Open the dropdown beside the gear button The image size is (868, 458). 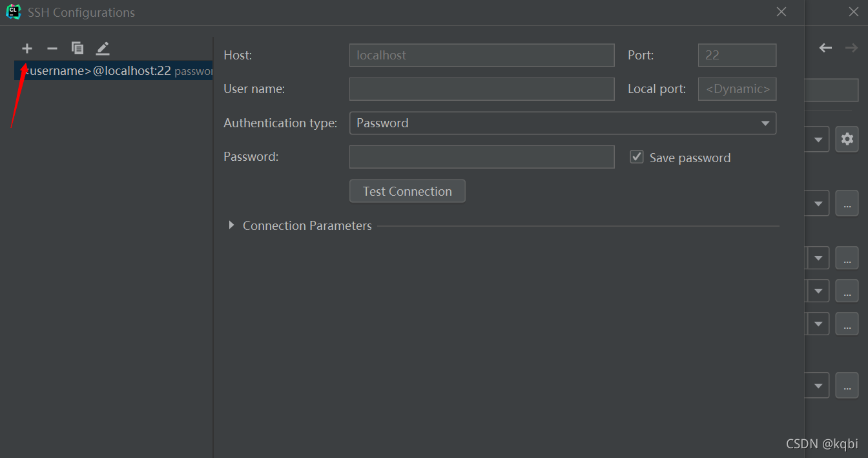(x=818, y=139)
